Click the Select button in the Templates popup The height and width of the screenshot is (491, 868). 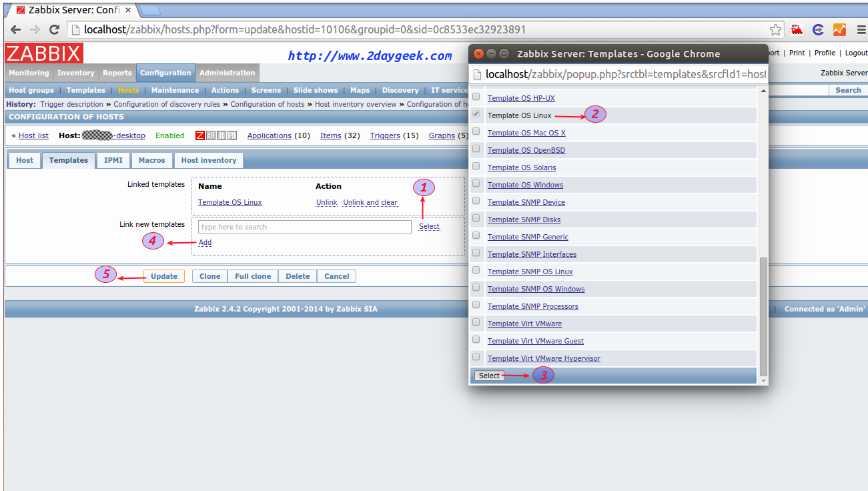[489, 376]
